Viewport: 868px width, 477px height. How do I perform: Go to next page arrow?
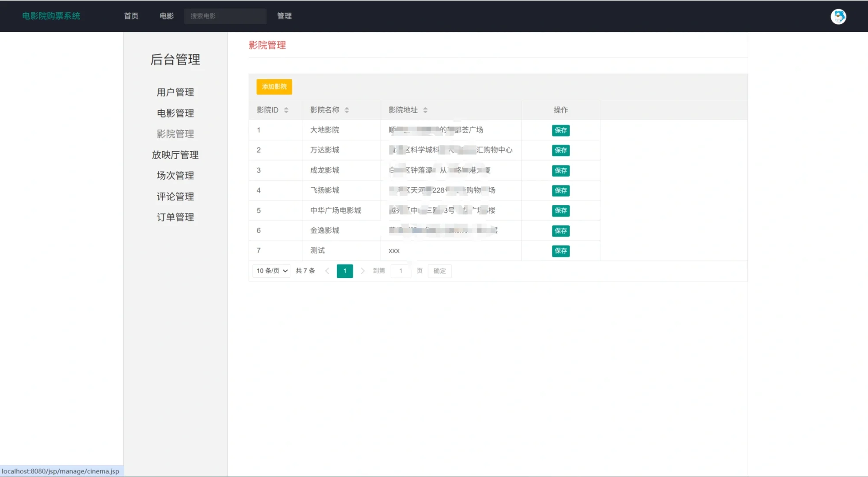tap(362, 271)
